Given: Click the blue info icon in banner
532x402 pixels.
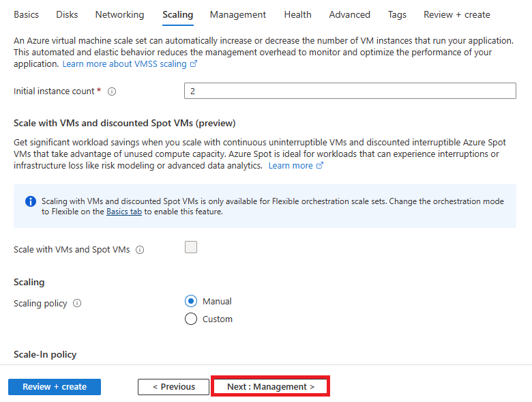Looking at the screenshot, I should tap(31, 201).
